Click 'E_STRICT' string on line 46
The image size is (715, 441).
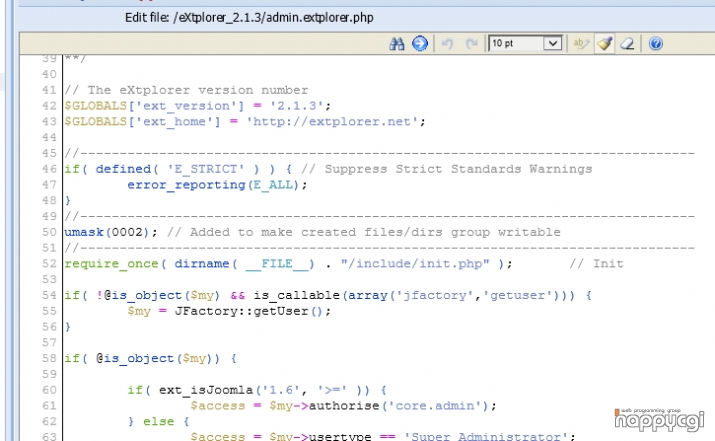click(x=206, y=169)
